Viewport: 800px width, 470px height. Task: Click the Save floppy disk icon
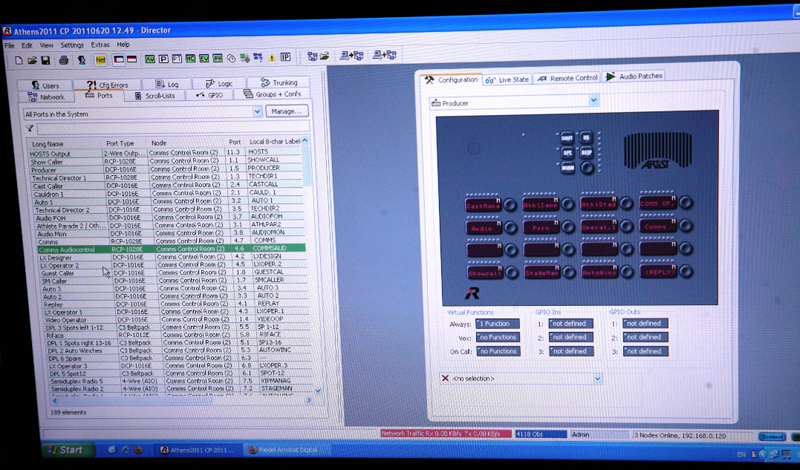(45, 60)
